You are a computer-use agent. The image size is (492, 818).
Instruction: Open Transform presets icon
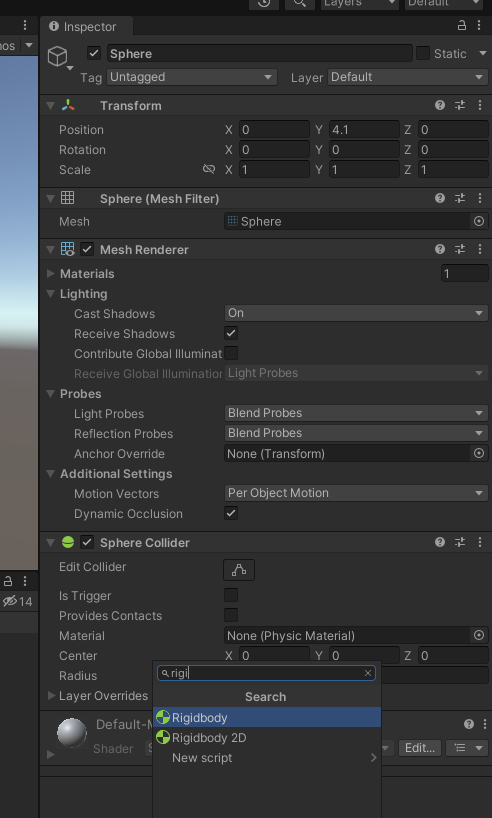460,105
